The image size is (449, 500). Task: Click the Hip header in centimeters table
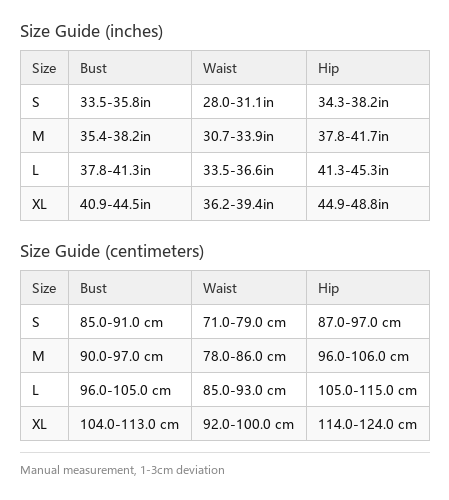coord(368,288)
